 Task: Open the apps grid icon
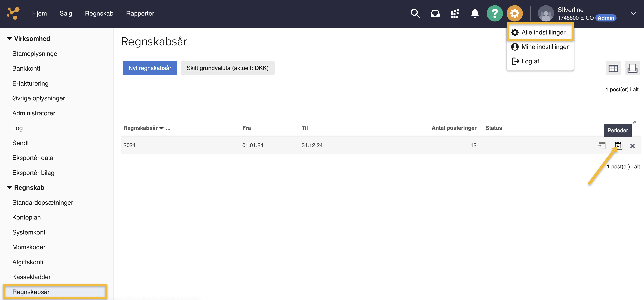[455, 14]
